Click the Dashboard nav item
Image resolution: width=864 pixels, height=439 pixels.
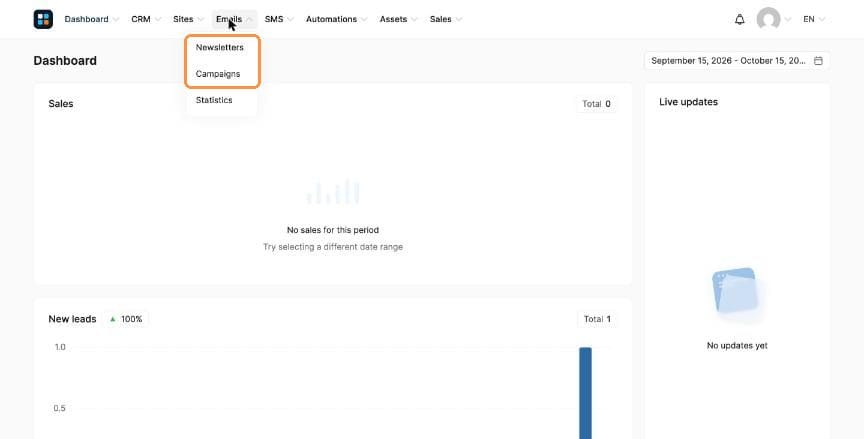click(87, 19)
